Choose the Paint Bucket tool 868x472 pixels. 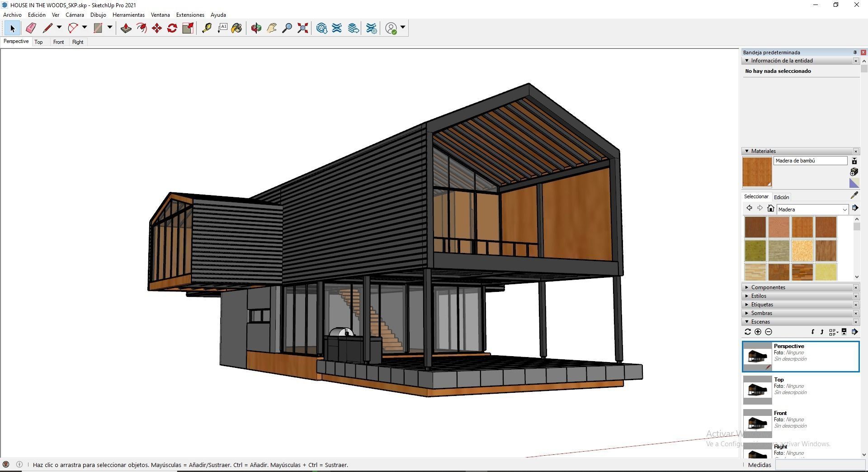[236, 28]
